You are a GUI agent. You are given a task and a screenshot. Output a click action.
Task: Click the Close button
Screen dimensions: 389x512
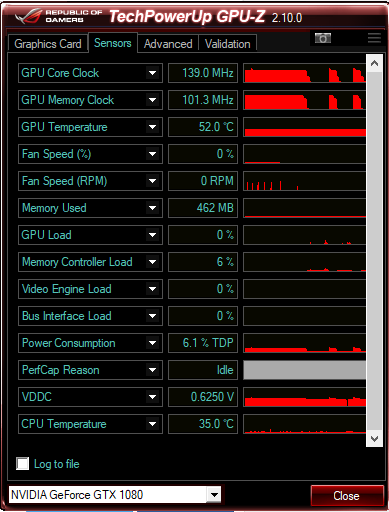[346, 496]
